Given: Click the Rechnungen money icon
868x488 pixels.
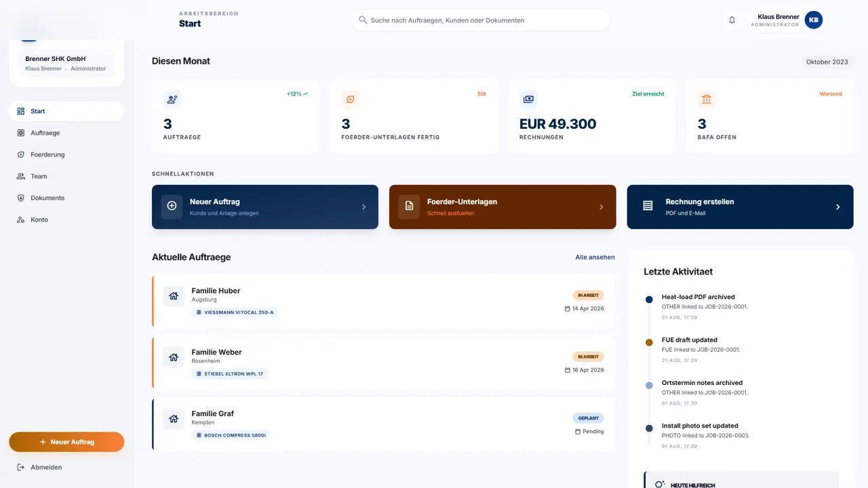Looking at the screenshot, I should (x=528, y=100).
